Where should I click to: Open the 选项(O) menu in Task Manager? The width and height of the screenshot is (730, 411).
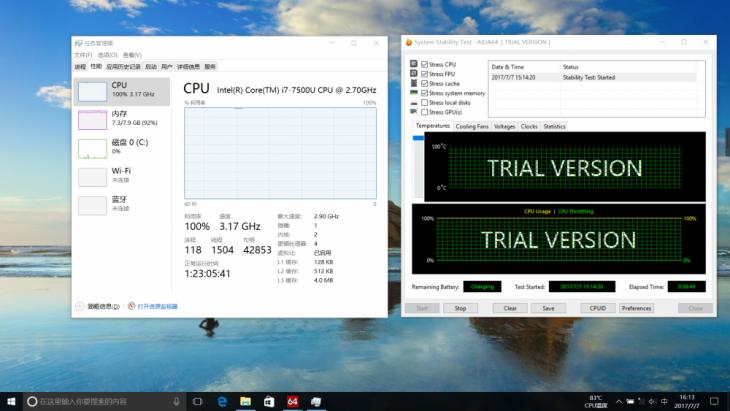tap(108, 55)
